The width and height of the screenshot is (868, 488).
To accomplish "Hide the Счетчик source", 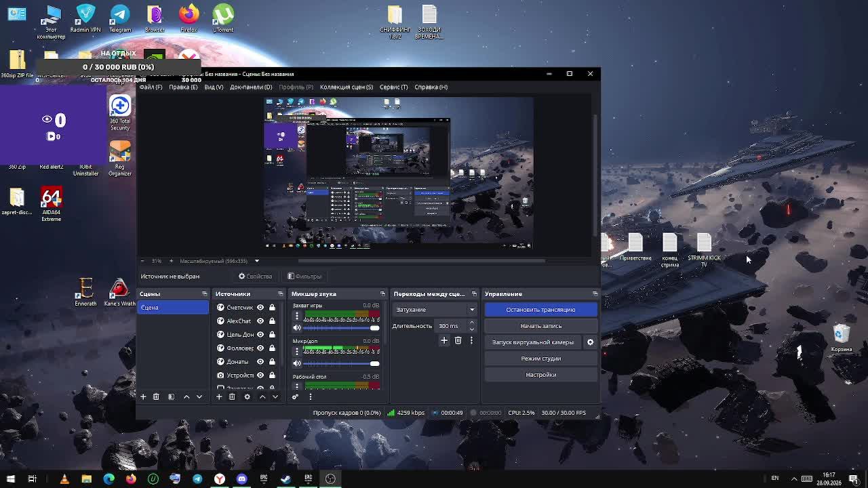I will [x=260, y=308].
